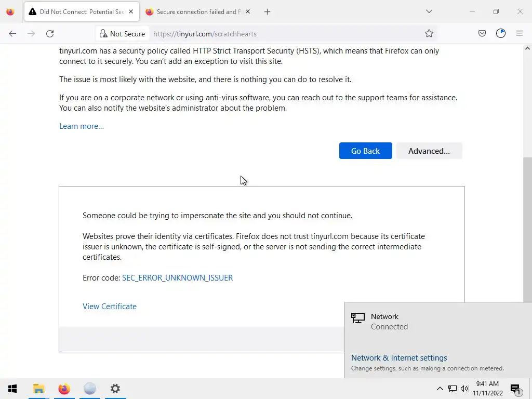Open File Explorer from the taskbar
This screenshot has height=399, width=532.
[38, 389]
